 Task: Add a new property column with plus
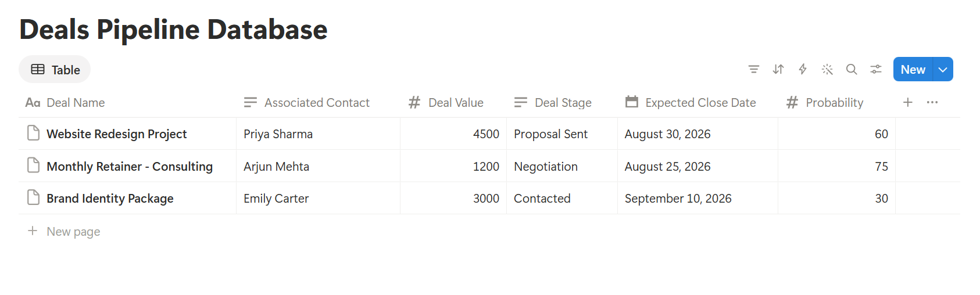point(908,103)
